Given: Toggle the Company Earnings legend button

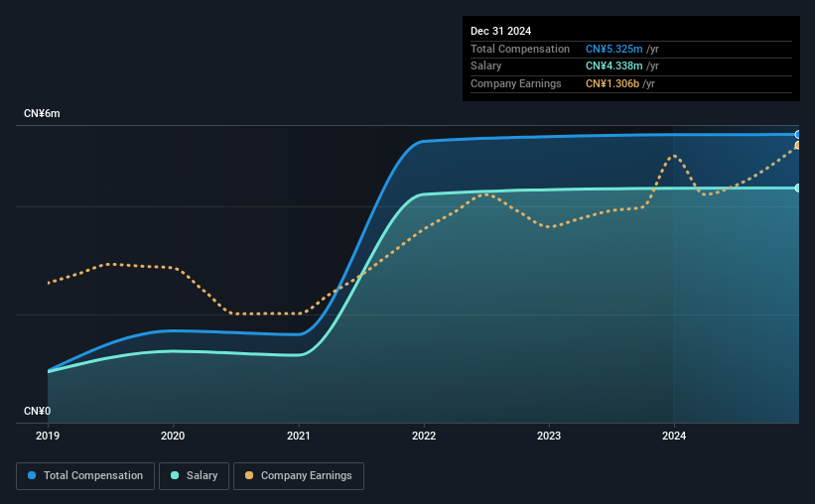Looking at the screenshot, I should coord(299,476).
